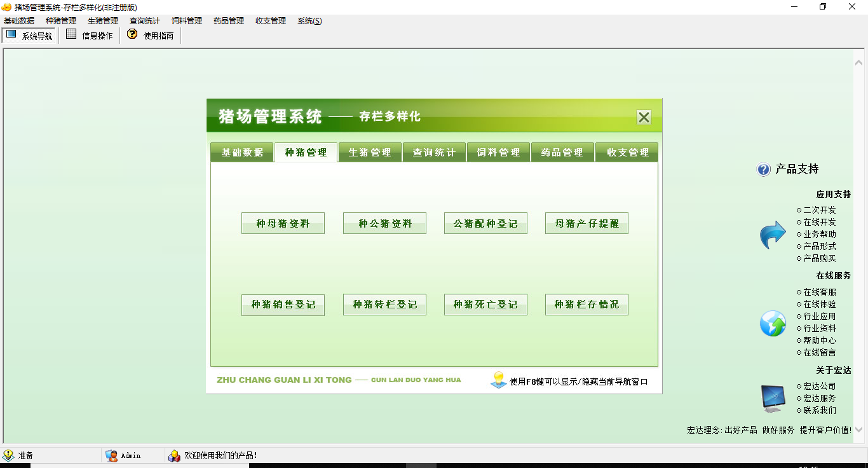Open the 种猪栏存情况 module
This screenshot has height=468, width=868.
coord(587,305)
